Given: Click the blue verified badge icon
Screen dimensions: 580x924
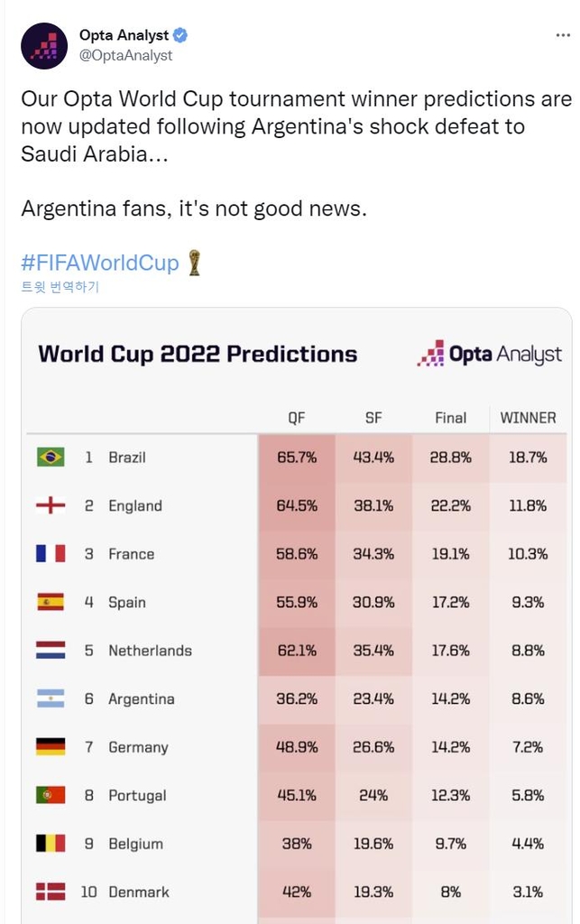Looking at the screenshot, I should [180, 35].
